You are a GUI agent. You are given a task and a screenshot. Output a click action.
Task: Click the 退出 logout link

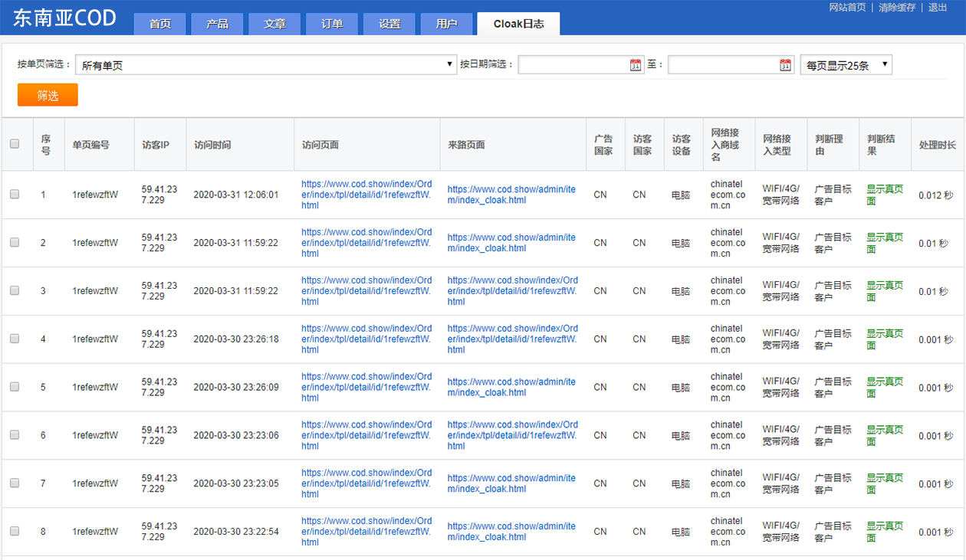point(938,7)
